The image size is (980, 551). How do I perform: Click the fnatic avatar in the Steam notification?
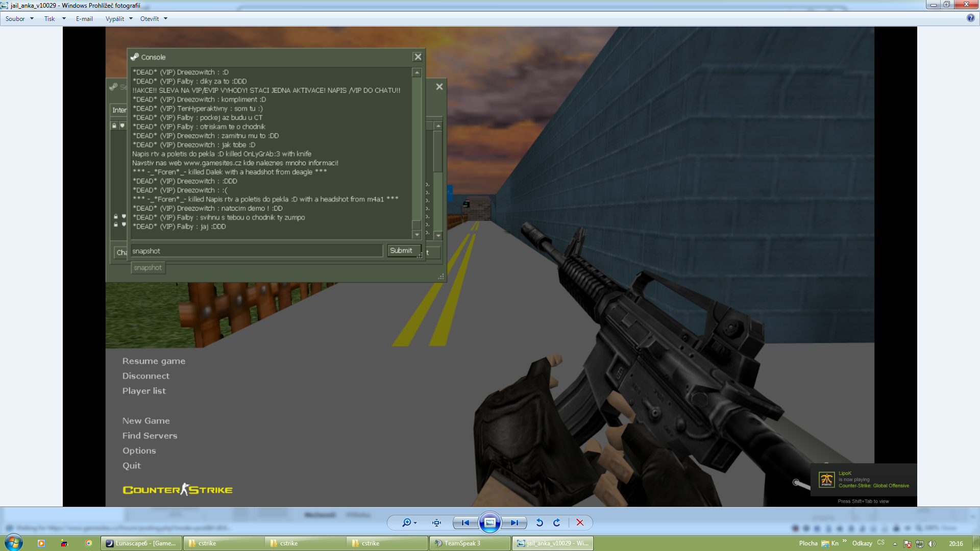(x=826, y=480)
